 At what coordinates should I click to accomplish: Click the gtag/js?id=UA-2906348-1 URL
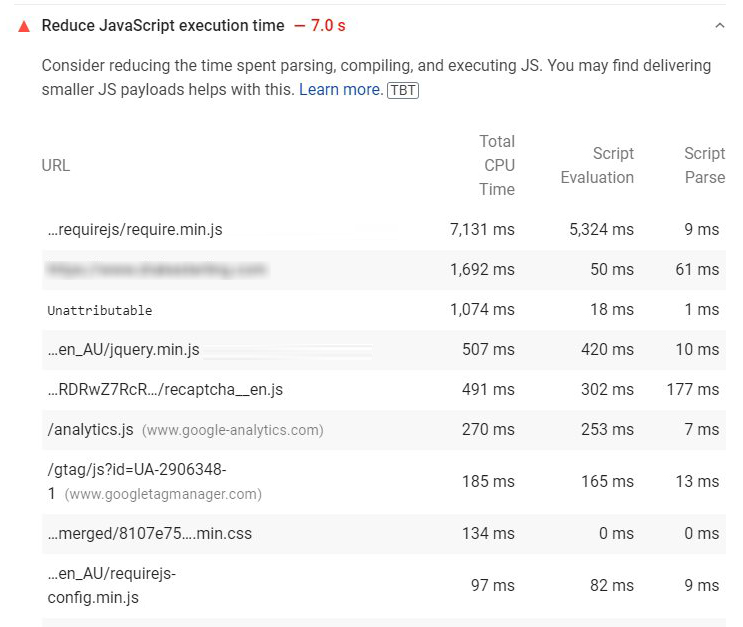point(137,470)
